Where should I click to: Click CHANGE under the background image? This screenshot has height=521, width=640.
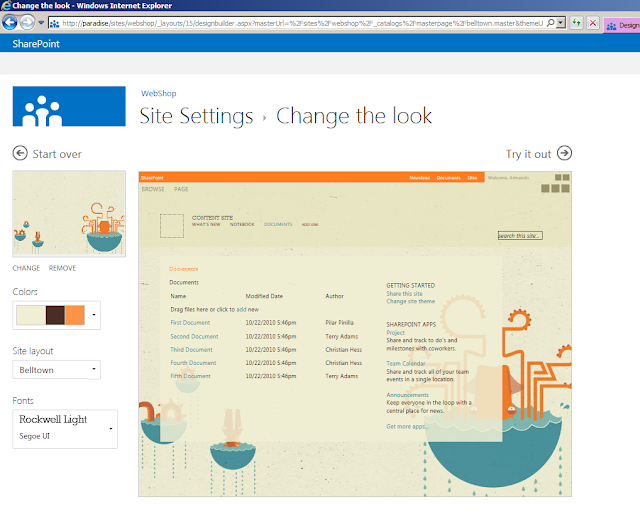pyautogui.click(x=26, y=268)
